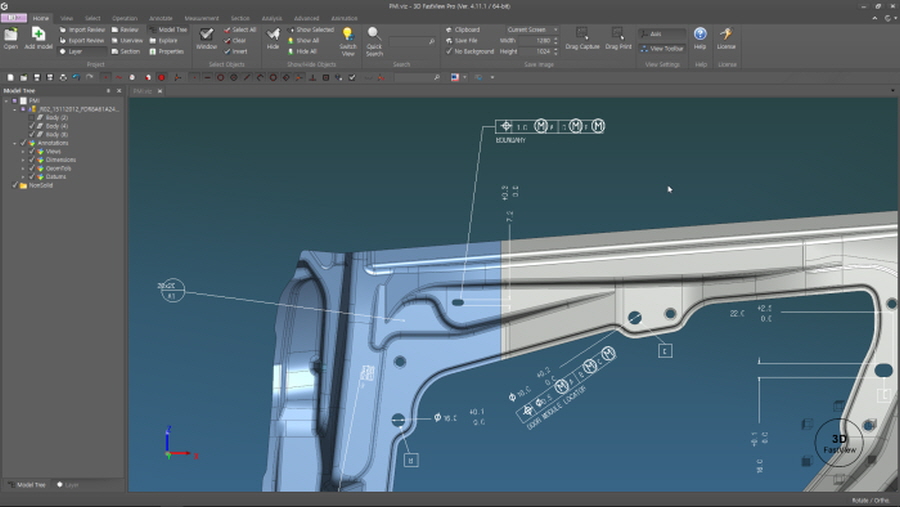
Task: Toggle Dimensions checkbox in Model Tree
Action: pyautogui.click(x=32, y=160)
